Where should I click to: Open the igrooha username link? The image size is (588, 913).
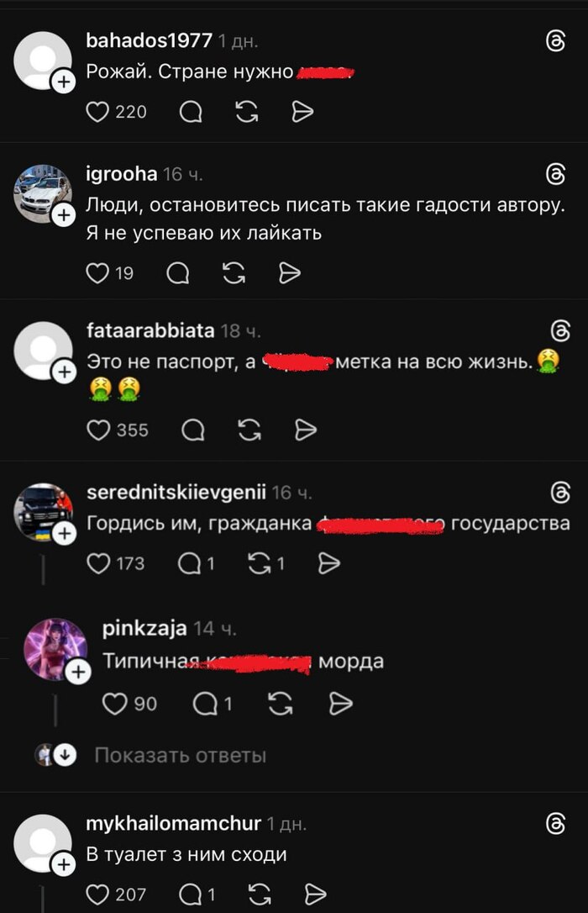point(122,173)
